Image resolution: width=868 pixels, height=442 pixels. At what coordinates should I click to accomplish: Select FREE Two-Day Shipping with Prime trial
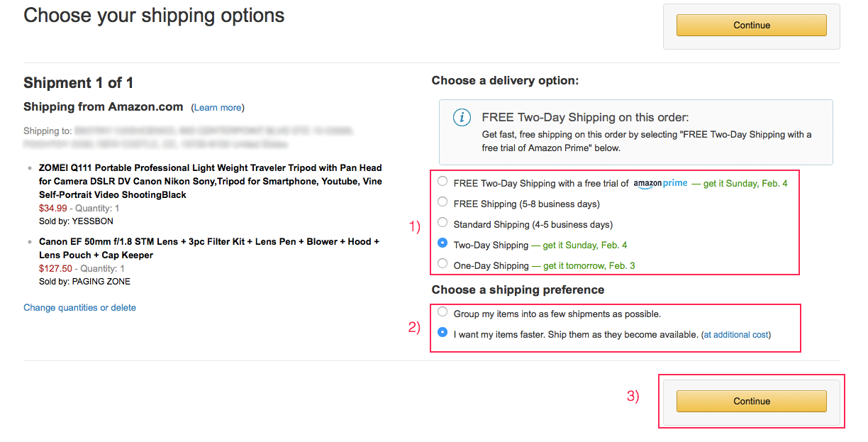coord(443,182)
